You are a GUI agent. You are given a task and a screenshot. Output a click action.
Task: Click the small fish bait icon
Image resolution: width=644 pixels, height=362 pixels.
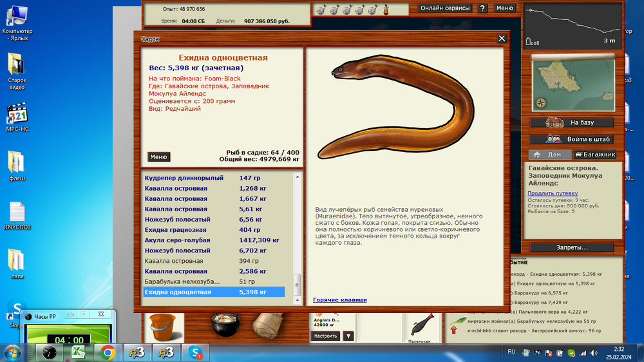click(x=421, y=326)
